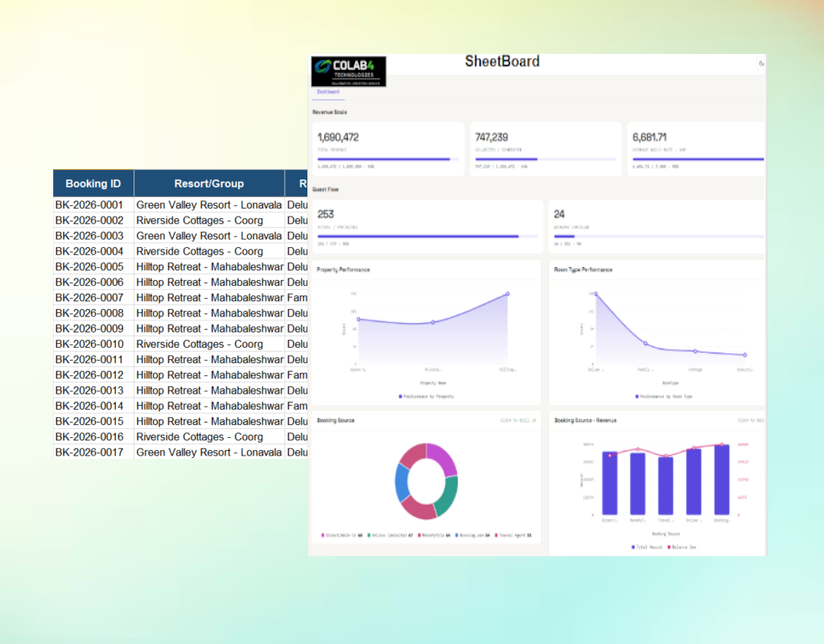Select cell BK-2026-0007
824x644 pixels.
93,298
